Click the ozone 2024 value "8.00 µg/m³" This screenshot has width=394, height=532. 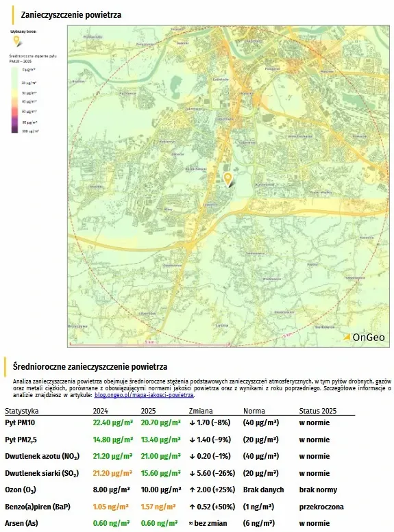point(112,490)
